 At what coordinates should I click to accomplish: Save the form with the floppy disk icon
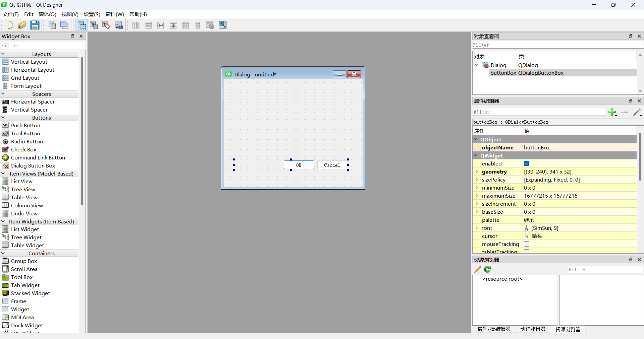(x=35, y=25)
